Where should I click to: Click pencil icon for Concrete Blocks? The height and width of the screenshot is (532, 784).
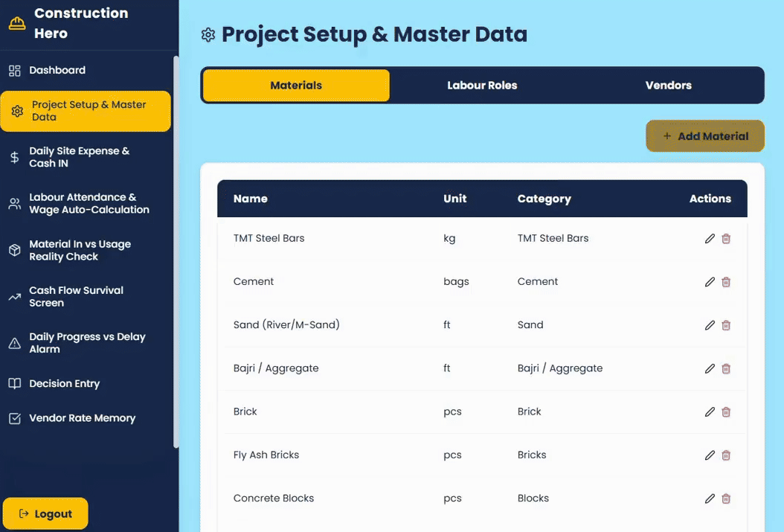click(x=710, y=499)
